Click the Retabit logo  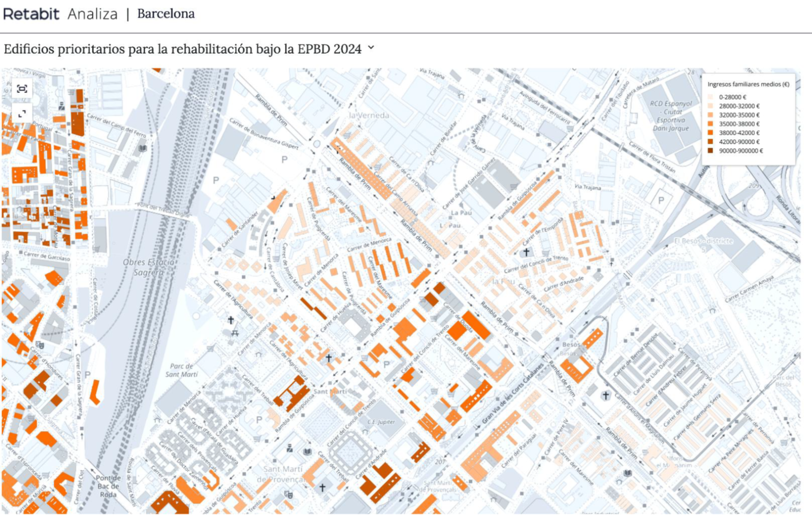[x=31, y=14]
